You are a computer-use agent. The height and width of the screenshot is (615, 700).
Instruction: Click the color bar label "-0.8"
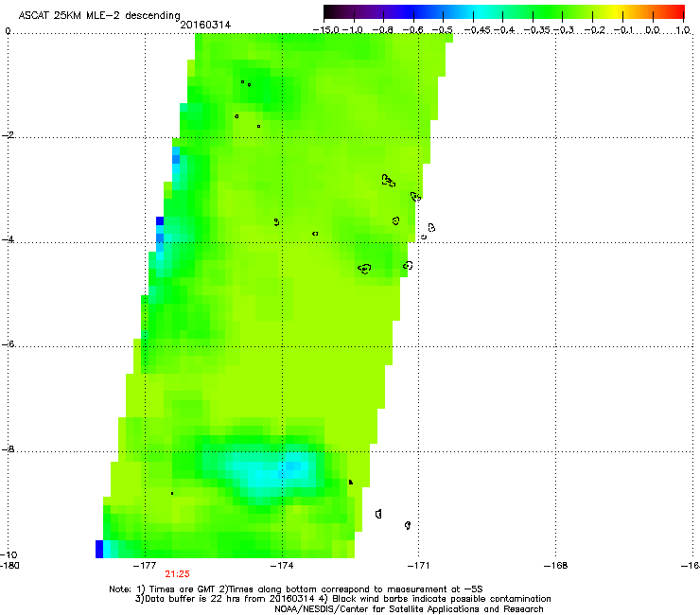(382, 30)
